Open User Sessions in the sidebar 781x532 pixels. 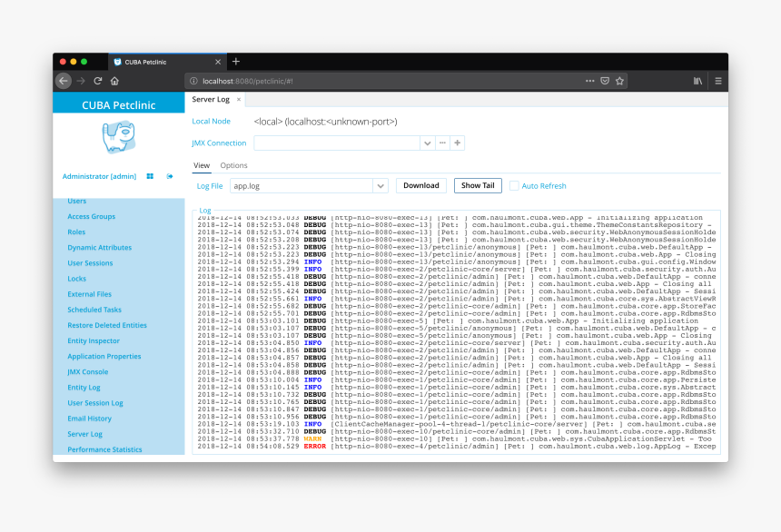click(90, 263)
